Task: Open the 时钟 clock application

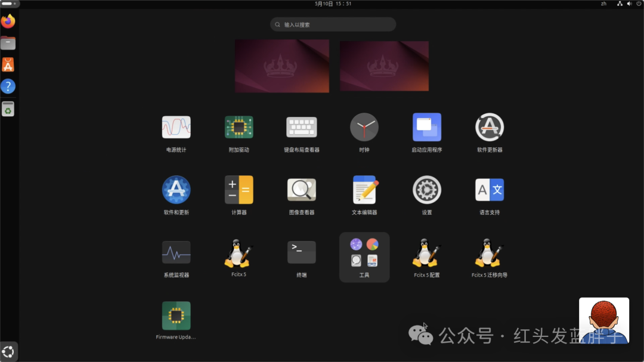Action: 364,126
